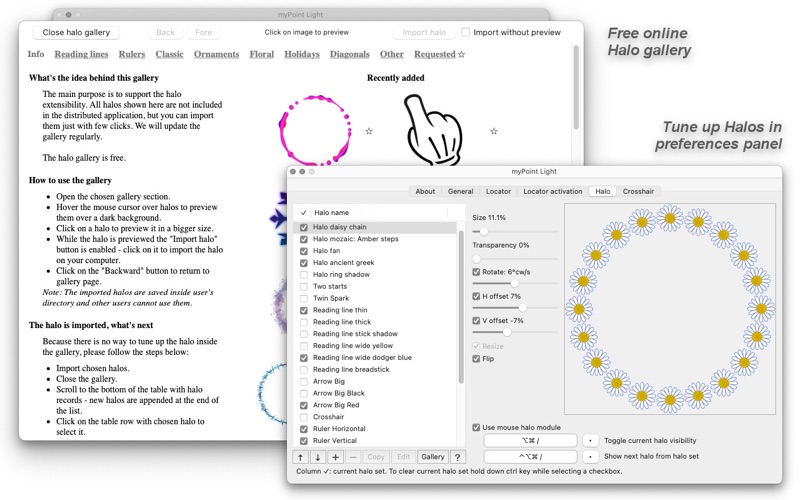
Task: Click the toggle halo visibility shortcut field
Action: tap(530, 441)
